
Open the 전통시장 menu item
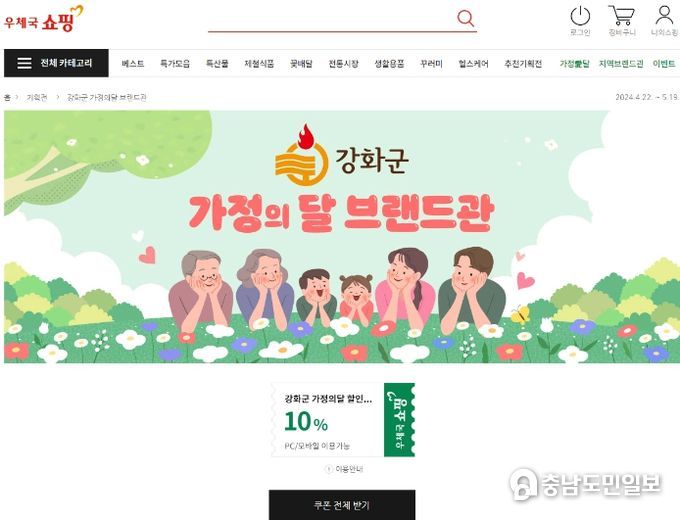click(343, 64)
